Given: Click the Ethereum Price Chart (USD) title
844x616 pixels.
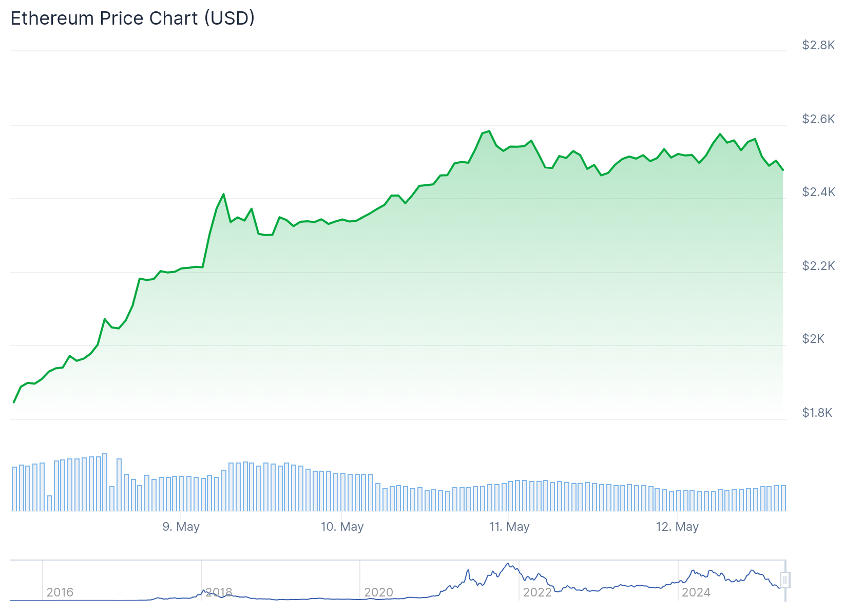Looking at the screenshot, I should (132, 18).
